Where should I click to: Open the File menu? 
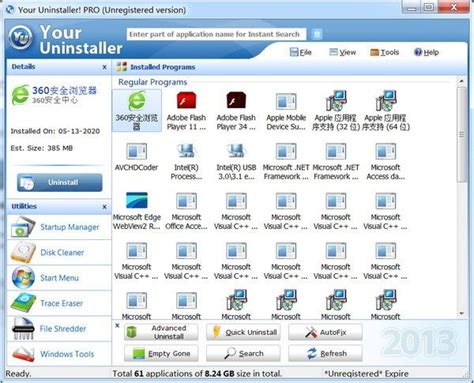click(301, 52)
